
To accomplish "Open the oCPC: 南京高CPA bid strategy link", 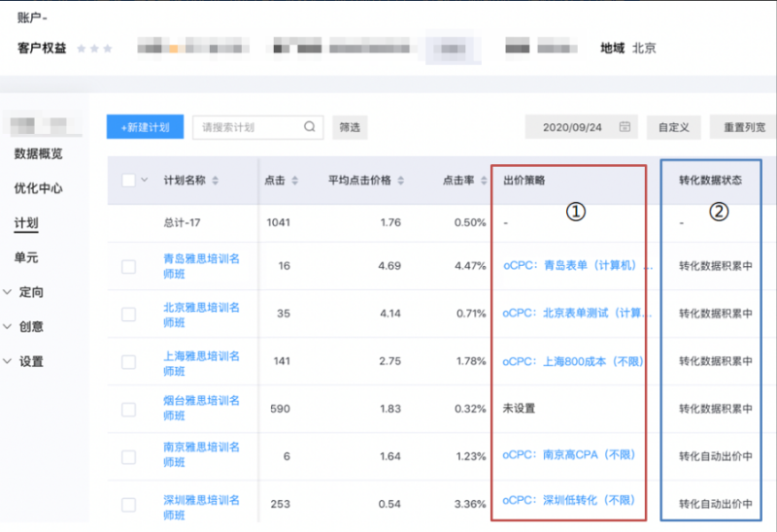I will (x=569, y=454).
